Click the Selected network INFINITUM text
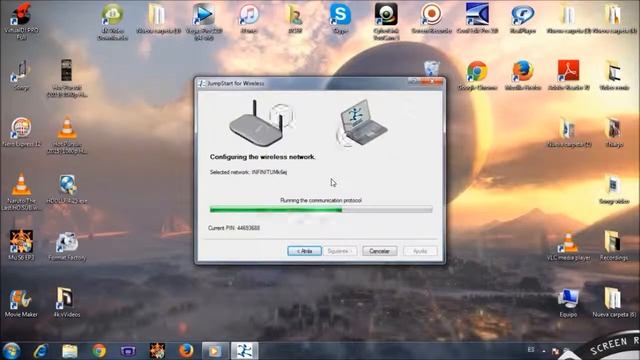The height and width of the screenshot is (360, 640). (248, 172)
